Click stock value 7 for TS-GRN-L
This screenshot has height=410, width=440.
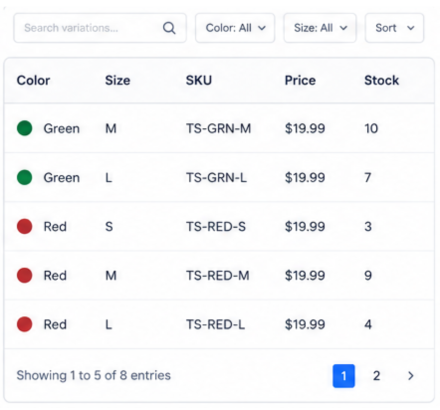click(x=368, y=177)
